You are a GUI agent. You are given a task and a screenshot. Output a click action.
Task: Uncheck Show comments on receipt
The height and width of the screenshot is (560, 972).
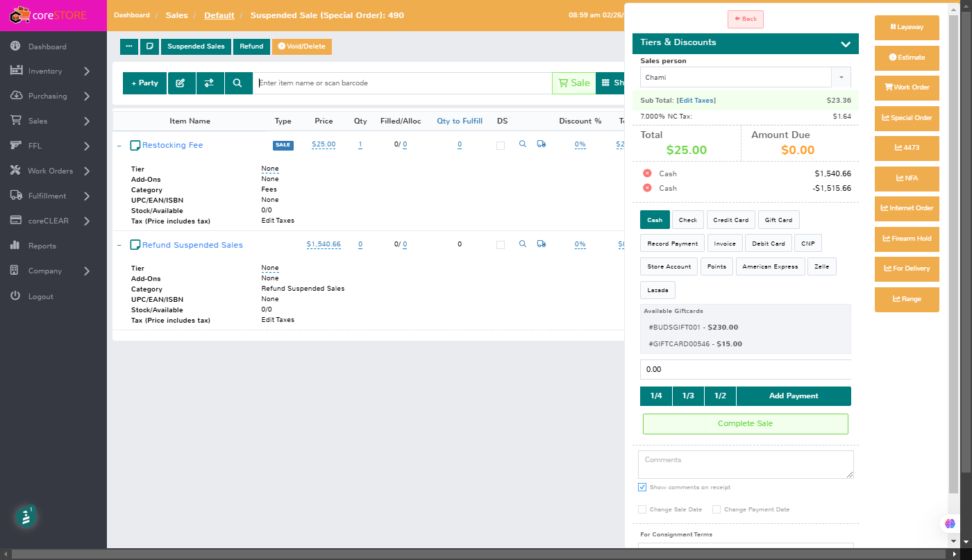tap(642, 487)
